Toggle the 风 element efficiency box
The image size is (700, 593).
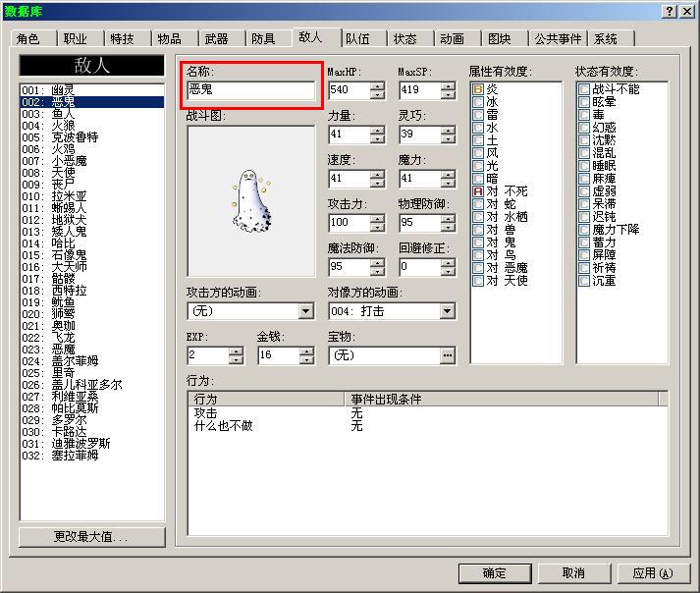(x=478, y=153)
